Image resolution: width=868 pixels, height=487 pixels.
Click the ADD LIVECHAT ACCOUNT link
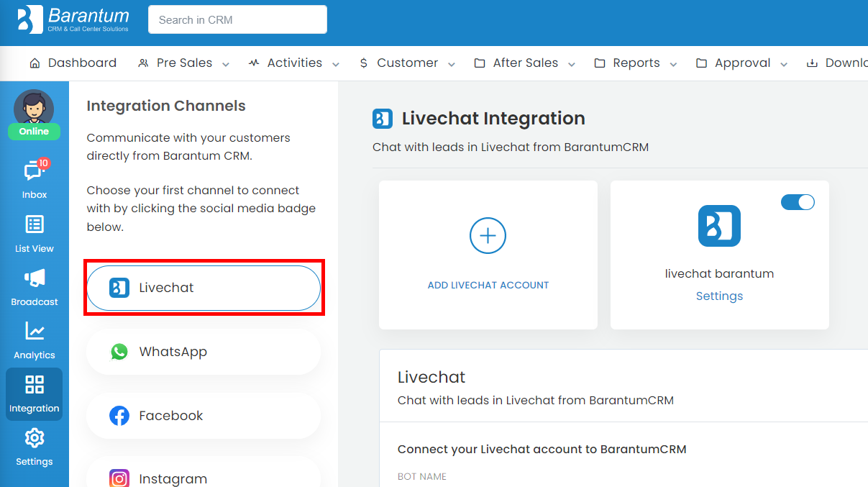tap(488, 286)
